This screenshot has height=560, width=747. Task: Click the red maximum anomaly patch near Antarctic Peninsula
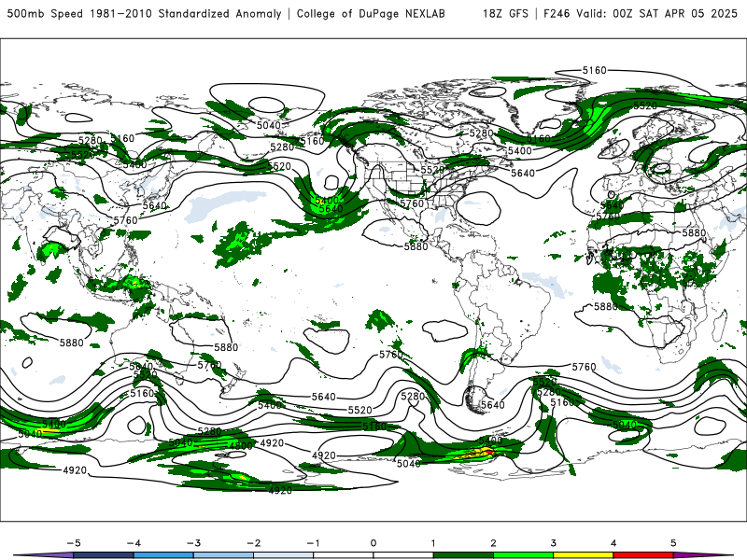click(x=488, y=451)
